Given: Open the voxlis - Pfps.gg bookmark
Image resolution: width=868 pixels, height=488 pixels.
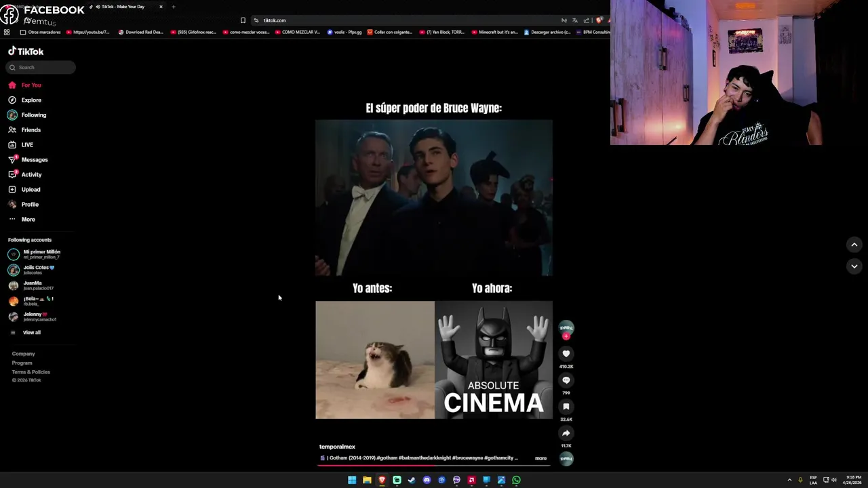Looking at the screenshot, I should (x=344, y=32).
